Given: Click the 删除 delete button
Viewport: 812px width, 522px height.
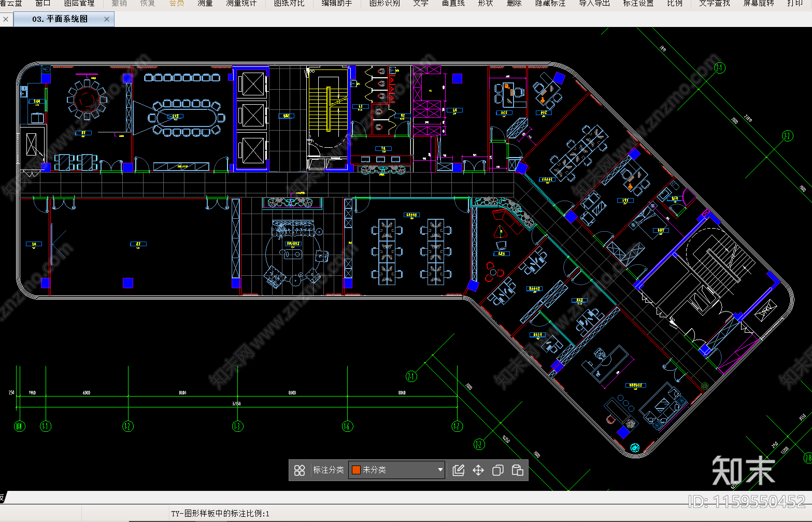Looking at the screenshot, I should point(514,3).
